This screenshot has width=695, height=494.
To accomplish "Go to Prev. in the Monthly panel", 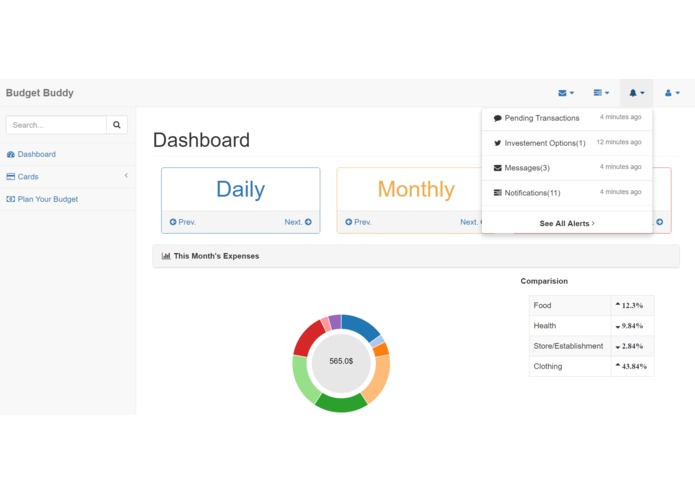I will click(358, 222).
